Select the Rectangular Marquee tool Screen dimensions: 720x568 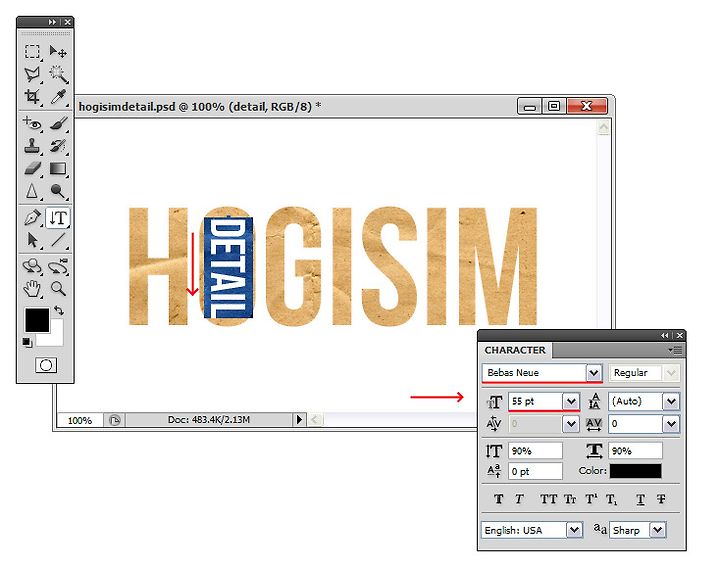coord(32,51)
